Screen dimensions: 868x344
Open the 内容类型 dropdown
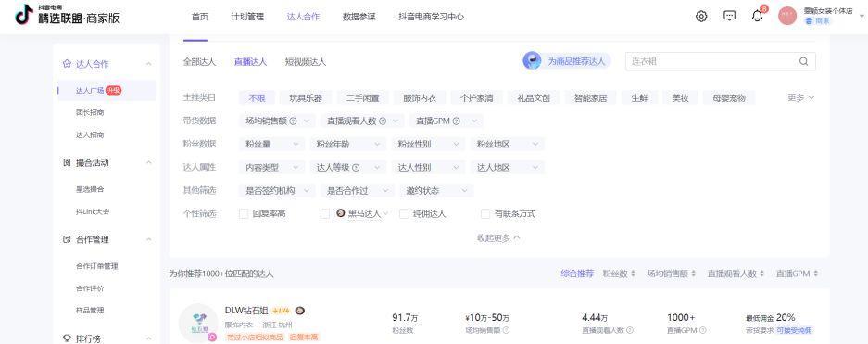coord(271,167)
